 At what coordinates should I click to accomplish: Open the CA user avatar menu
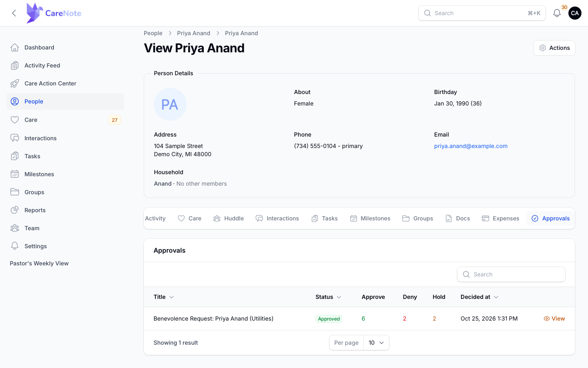coord(575,13)
